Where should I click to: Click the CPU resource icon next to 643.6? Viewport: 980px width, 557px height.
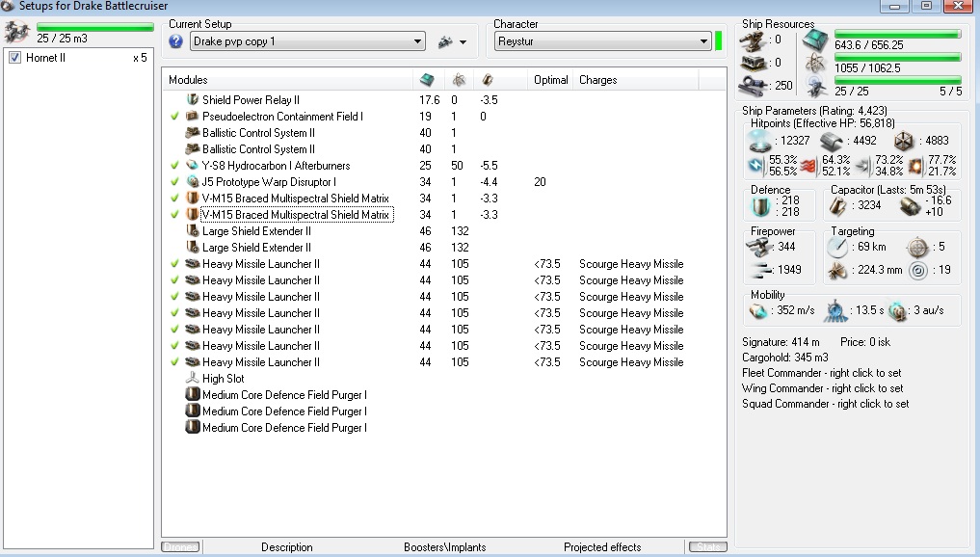tap(815, 40)
